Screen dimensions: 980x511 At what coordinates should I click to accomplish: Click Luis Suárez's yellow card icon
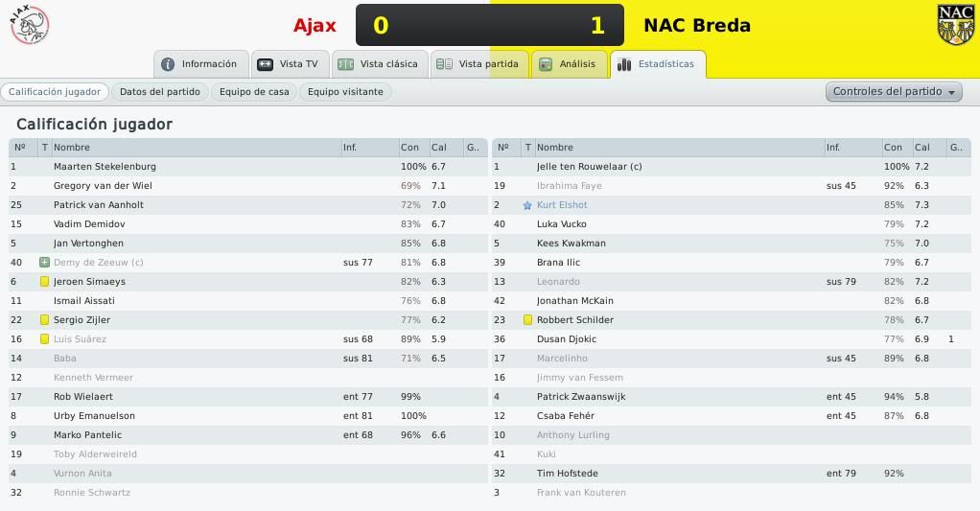(x=44, y=339)
